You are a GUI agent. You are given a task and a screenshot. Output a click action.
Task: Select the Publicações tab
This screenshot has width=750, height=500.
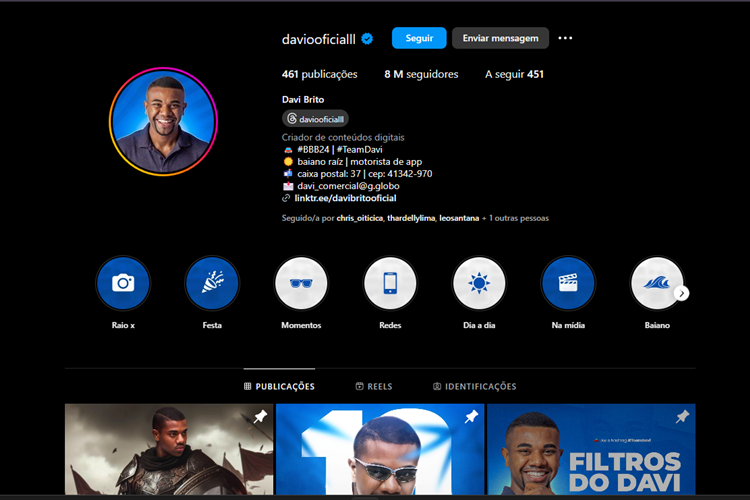point(279,386)
